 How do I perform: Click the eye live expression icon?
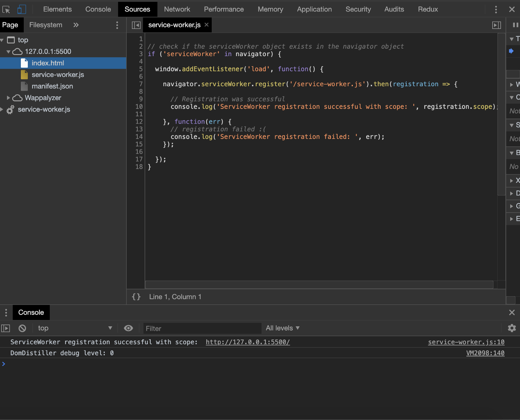pyautogui.click(x=128, y=328)
